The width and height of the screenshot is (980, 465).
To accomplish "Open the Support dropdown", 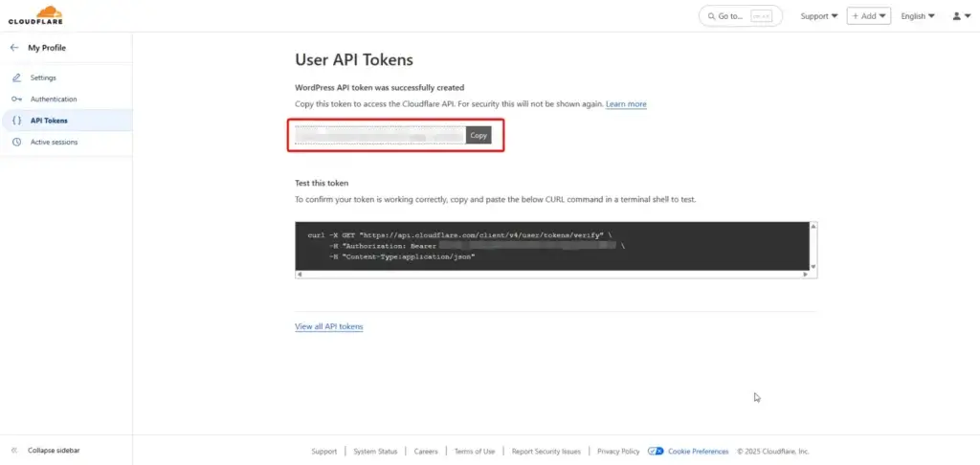I will click(819, 16).
